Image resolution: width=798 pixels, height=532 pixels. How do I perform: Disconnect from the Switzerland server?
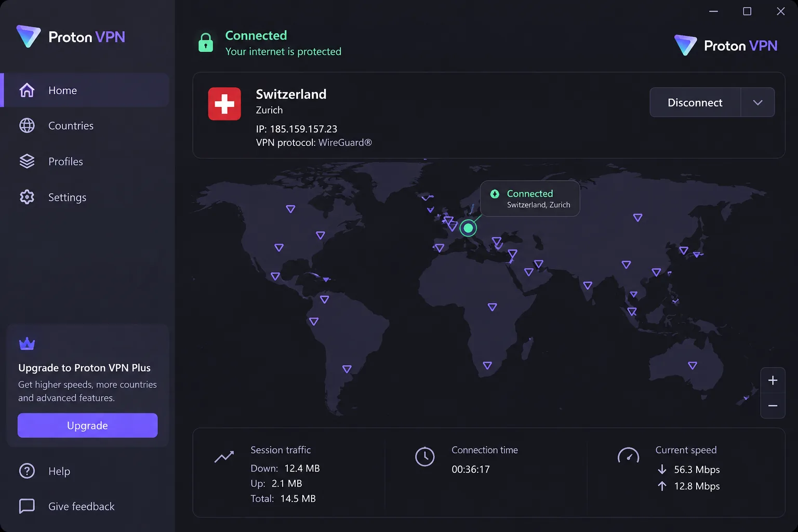(695, 102)
